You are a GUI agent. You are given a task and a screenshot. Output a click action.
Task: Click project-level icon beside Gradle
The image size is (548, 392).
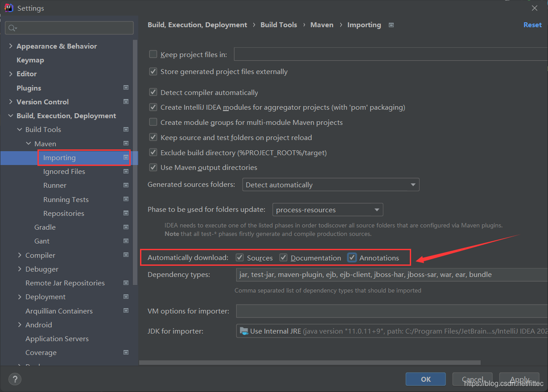(x=126, y=227)
